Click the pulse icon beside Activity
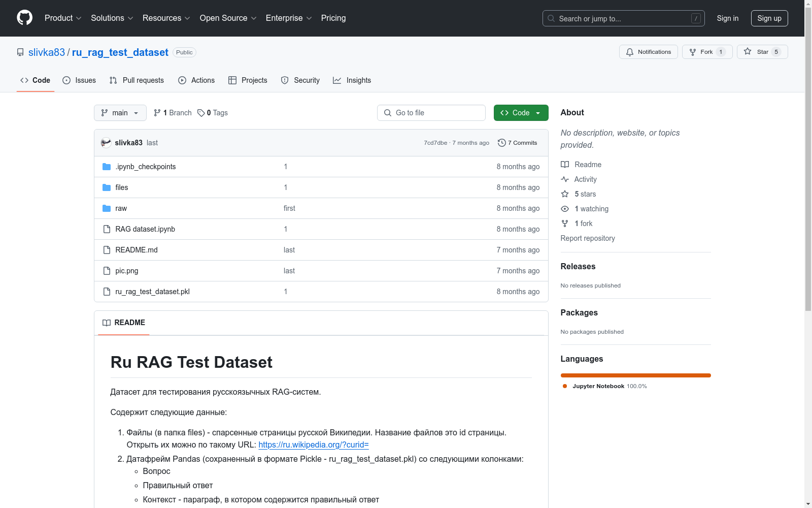812x508 pixels. coord(565,179)
